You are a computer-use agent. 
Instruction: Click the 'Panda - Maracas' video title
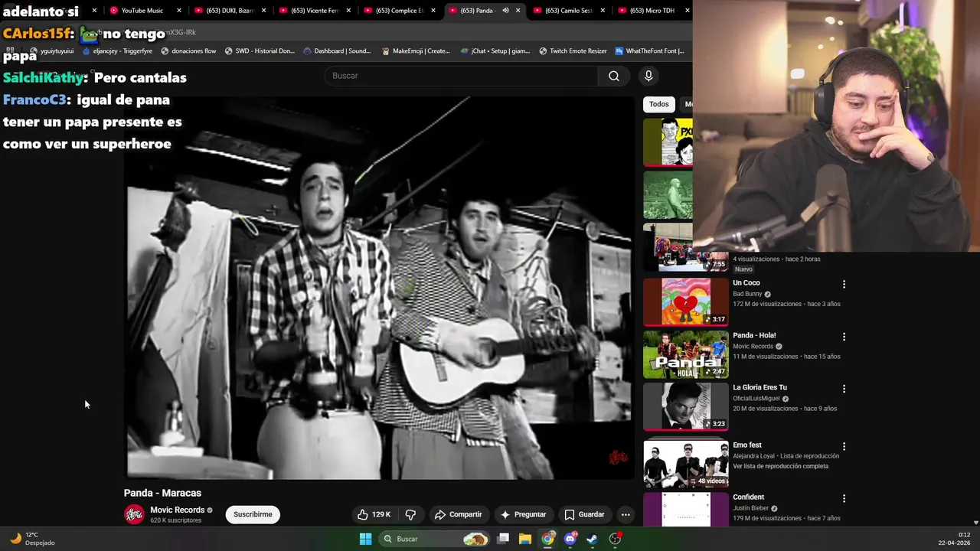tap(162, 494)
